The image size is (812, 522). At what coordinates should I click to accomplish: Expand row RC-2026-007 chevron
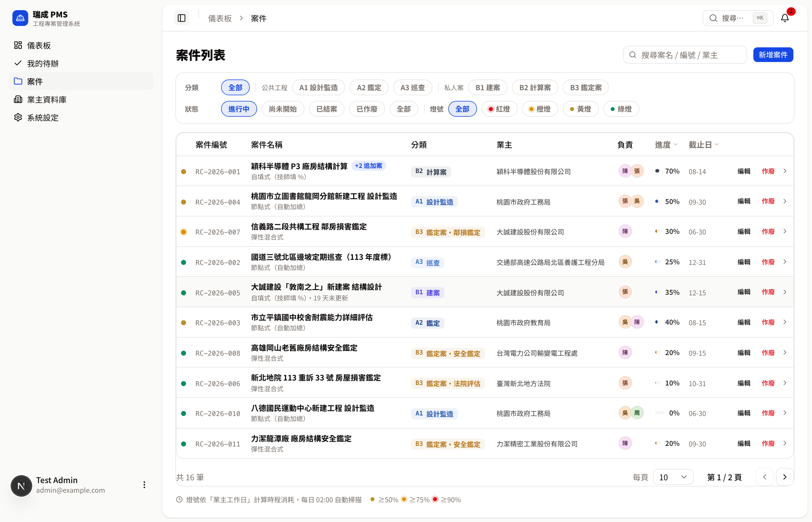click(785, 231)
